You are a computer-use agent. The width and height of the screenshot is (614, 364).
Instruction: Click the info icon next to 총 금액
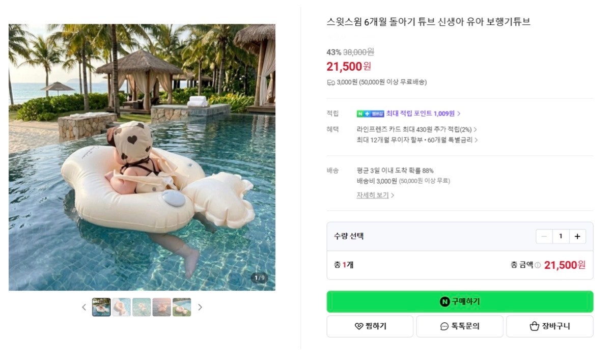pos(537,264)
